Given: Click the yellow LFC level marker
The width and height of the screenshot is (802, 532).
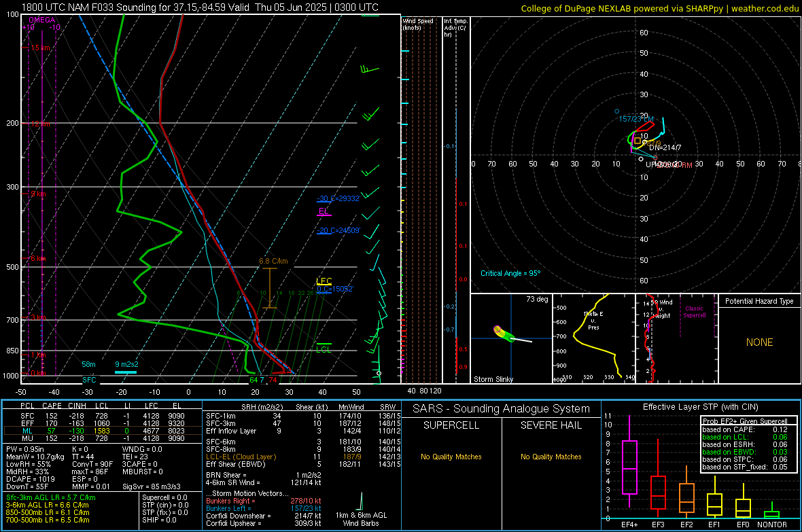Looking at the screenshot, I should [324, 281].
